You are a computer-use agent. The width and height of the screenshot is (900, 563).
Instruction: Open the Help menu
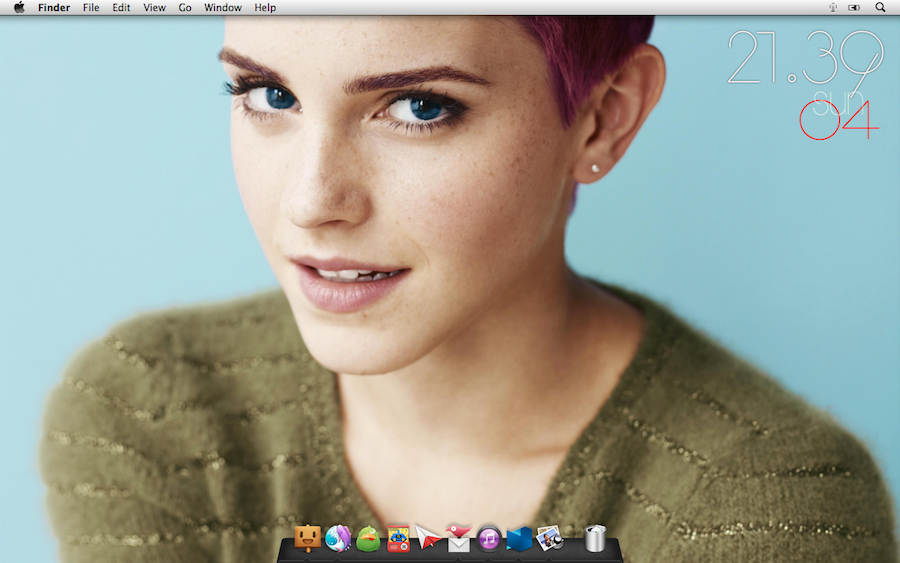pyautogui.click(x=265, y=7)
